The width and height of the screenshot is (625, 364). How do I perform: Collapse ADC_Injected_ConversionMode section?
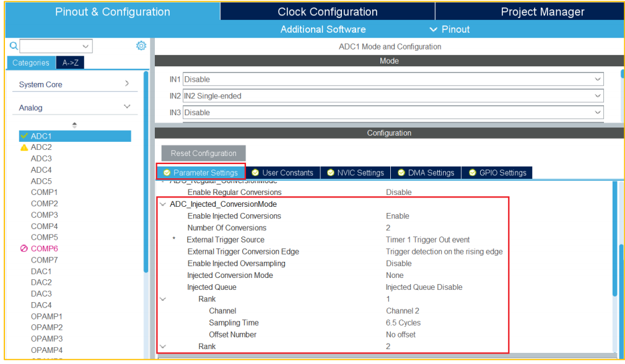click(x=163, y=204)
